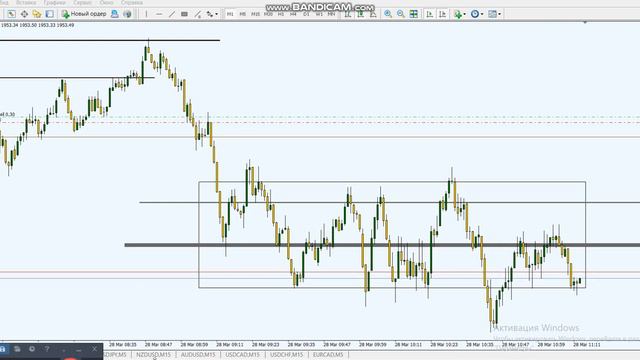Viewport: 640px width, 360px height.
Task: Open the periodicity clock dropdown
Action: (477, 14)
